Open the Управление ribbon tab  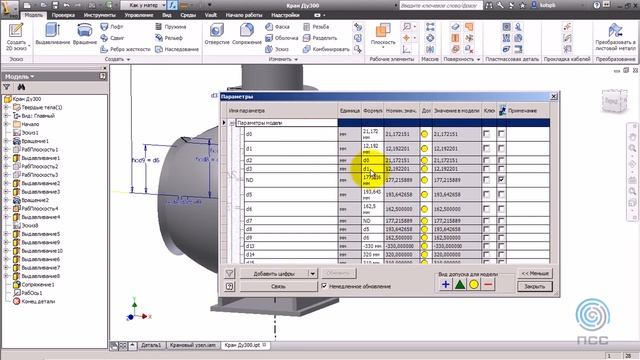tap(139, 15)
